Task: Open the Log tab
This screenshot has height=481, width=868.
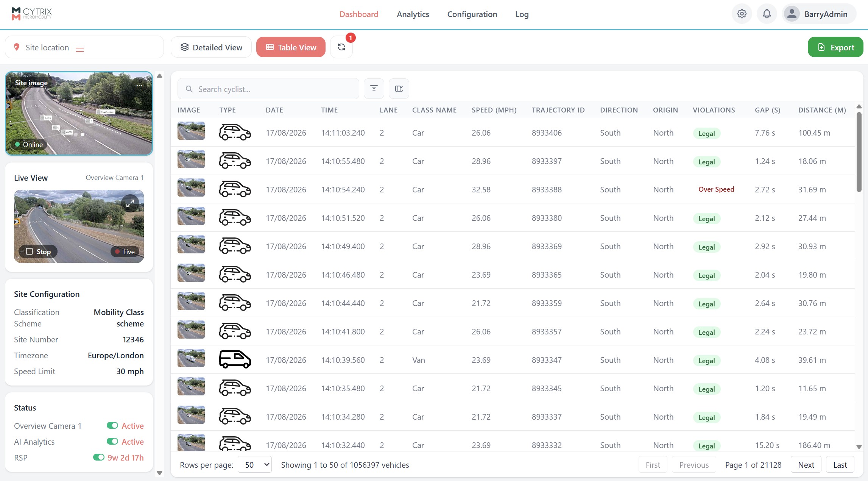Action: pyautogui.click(x=522, y=14)
